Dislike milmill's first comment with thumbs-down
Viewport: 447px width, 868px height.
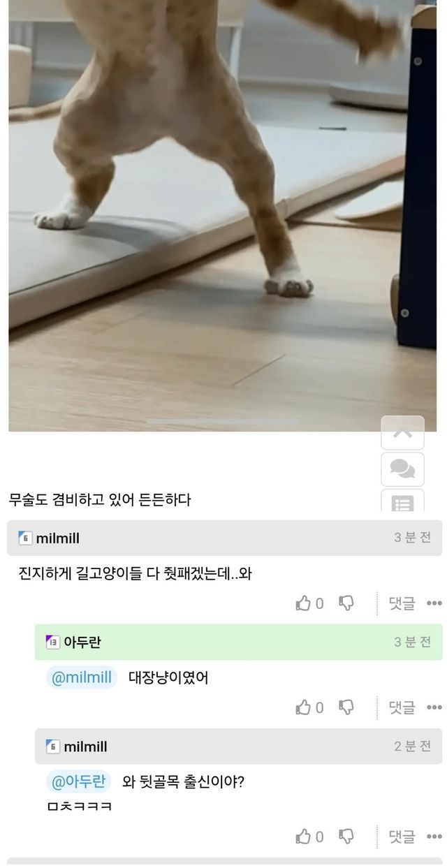pyautogui.click(x=346, y=603)
